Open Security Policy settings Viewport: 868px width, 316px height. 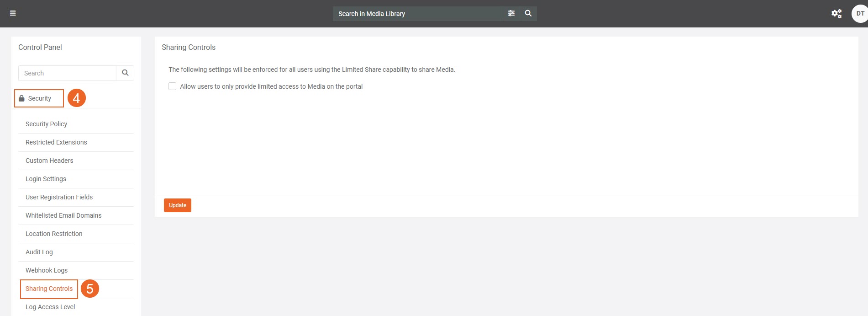point(46,124)
